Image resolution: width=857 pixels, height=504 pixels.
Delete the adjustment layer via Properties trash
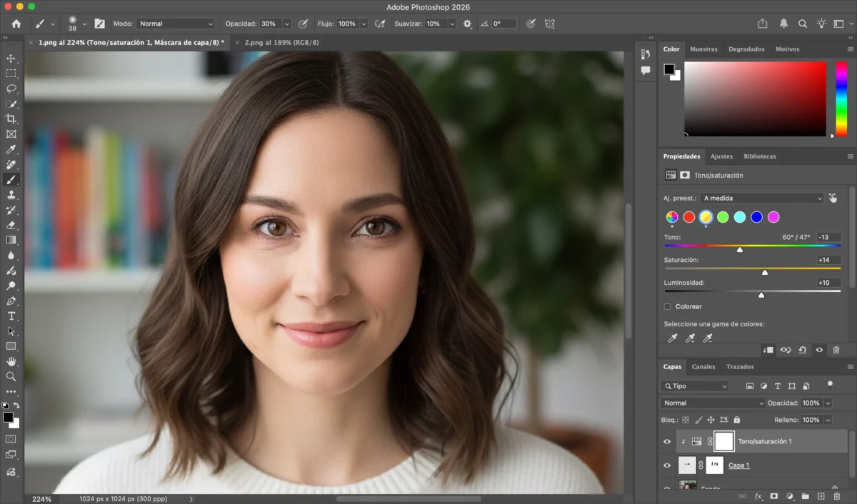tap(836, 350)
